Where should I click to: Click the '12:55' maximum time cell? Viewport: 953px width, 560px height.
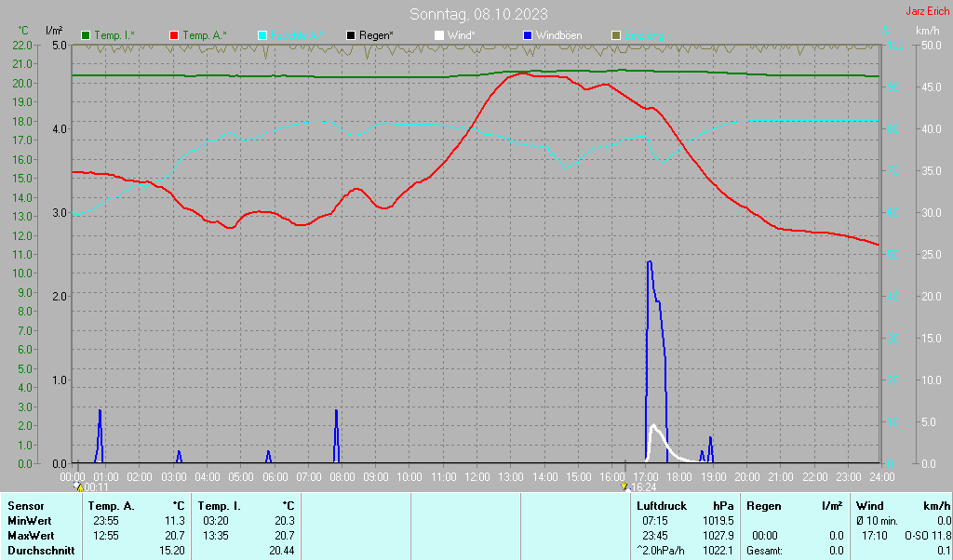click(106, 537)
